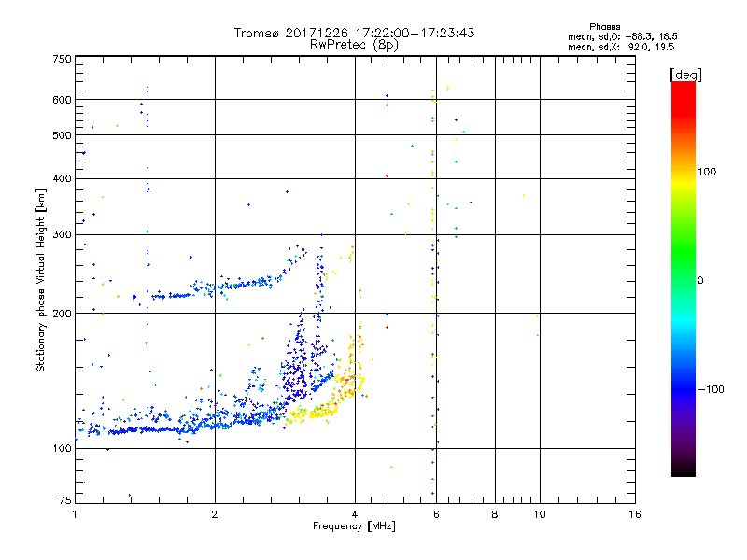Click the black bottom of the colorbar
Image resolution: width=747 pixels, height=560 pixels.
(684, 469)
